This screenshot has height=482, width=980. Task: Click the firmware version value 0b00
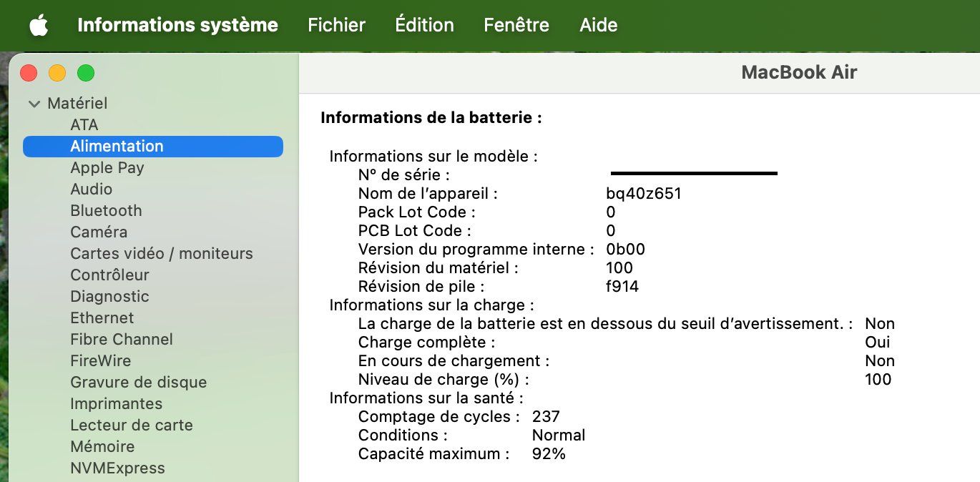pos(625,250)
